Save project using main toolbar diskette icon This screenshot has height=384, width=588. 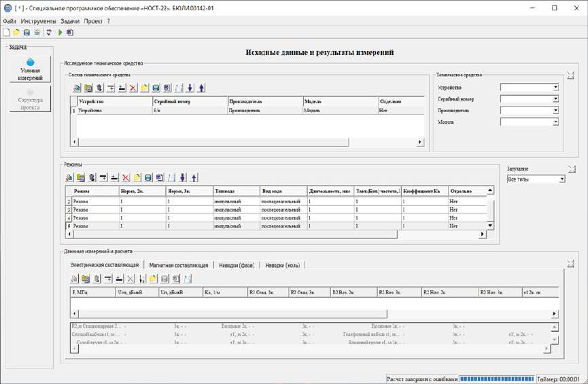27,33
